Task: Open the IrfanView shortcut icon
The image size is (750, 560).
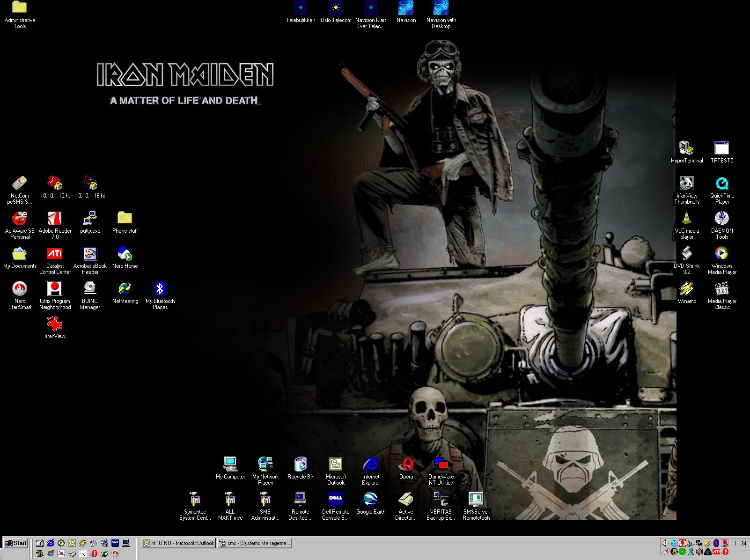Action: [x=55, y=324]
